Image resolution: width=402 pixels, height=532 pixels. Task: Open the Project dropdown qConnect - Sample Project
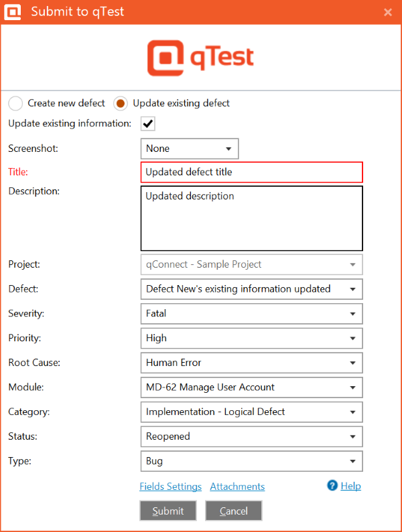point(252,264)
